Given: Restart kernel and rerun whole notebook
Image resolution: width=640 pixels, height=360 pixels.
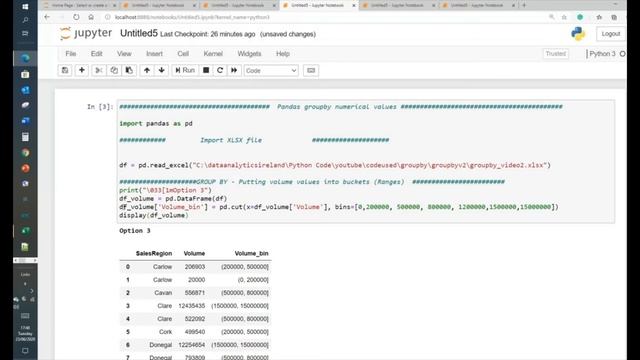Looking at the screenshot, I should click(x=234, y=70).
